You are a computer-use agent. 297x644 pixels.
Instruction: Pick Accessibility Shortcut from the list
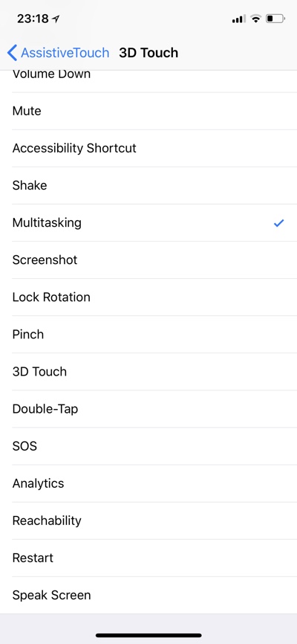tap(148, 148)
